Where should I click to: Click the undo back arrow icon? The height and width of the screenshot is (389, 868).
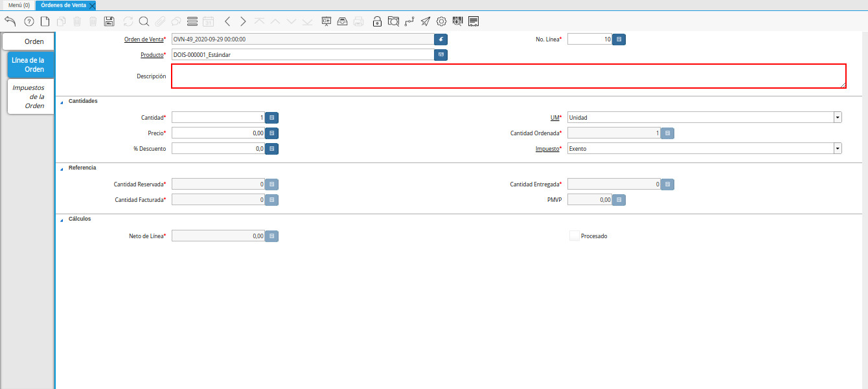[10, 21]
